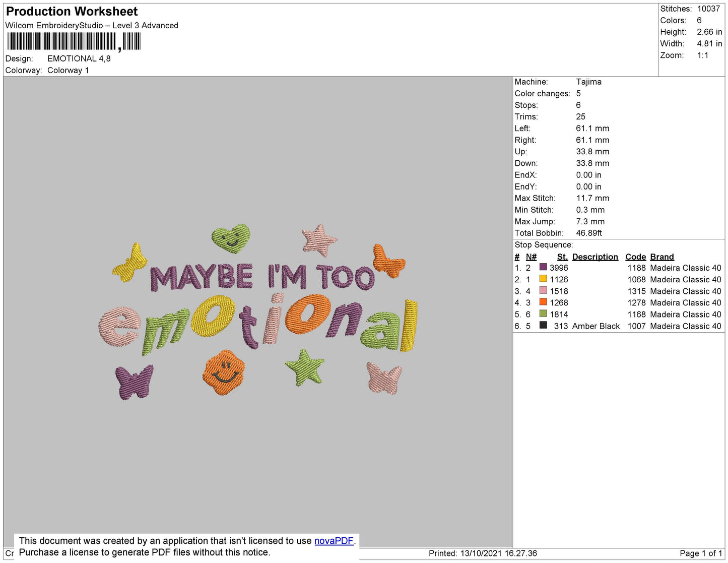Click the Trims value '25'
728x563 pixels.
pyautogui.click(x=581, y=116)
